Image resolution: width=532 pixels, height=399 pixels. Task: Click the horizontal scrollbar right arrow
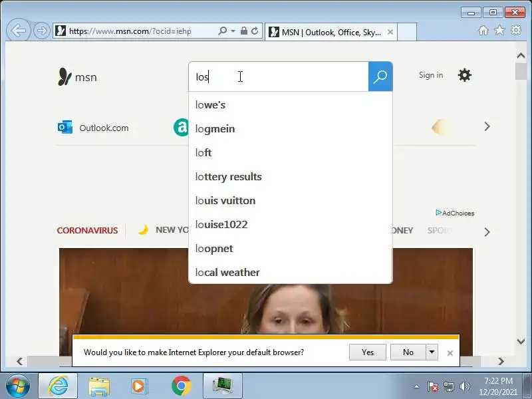coord(501,361)
